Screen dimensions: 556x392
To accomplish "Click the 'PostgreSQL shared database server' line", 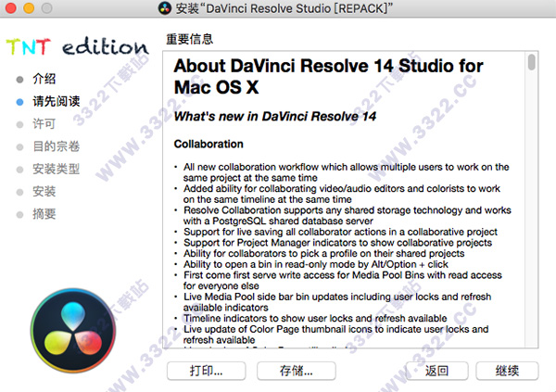I will tap(278, 221).
